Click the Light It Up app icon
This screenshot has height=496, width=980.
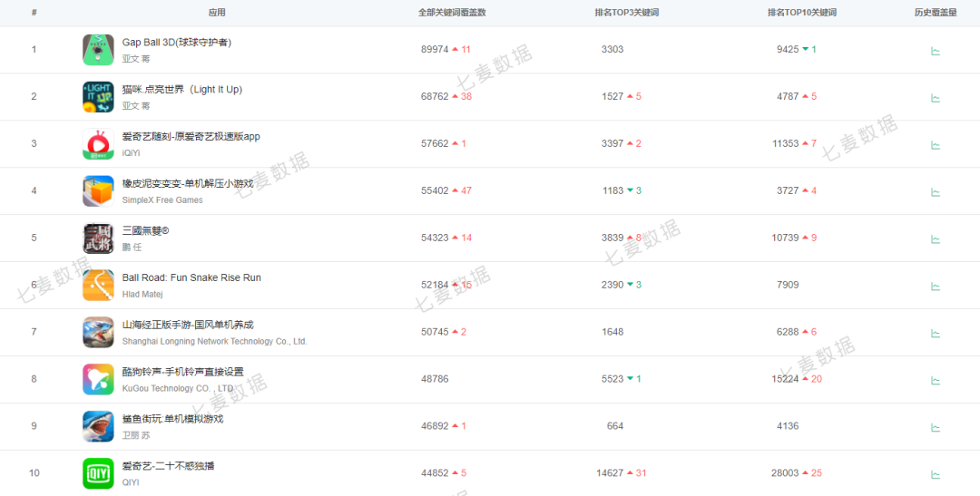tap(98, 97)
